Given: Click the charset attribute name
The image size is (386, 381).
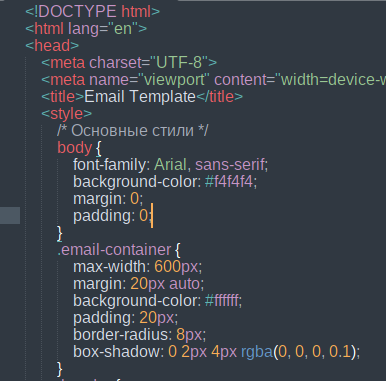Looking at the screenshot, I should click(115, 63).
